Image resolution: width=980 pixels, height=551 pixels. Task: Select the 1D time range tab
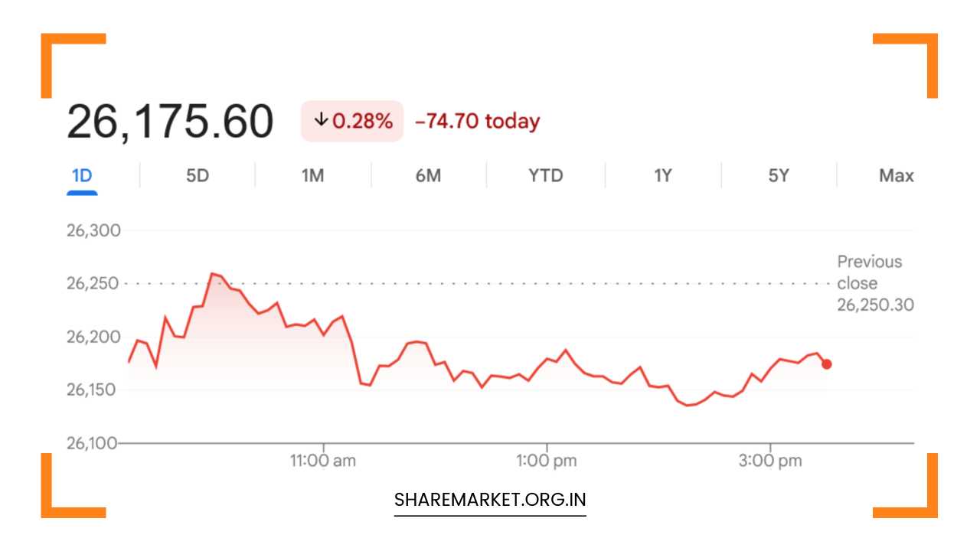coord(82,176)
